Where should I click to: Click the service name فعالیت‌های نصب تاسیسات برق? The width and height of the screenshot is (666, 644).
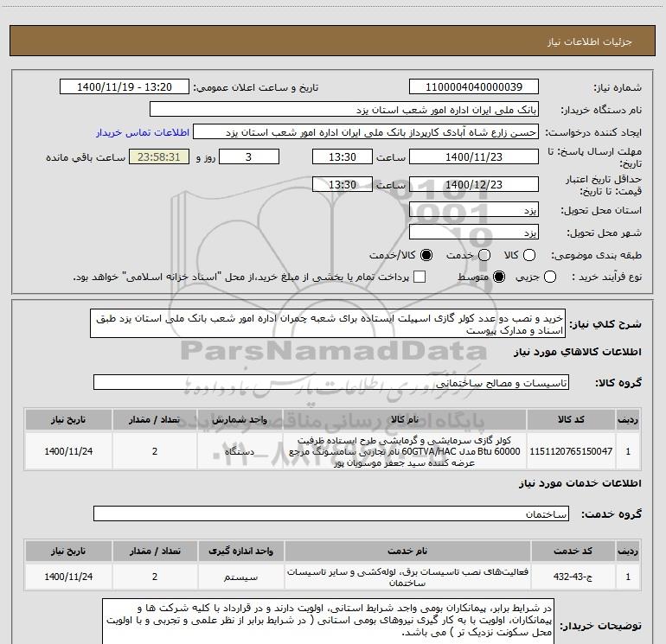(407, 577)
